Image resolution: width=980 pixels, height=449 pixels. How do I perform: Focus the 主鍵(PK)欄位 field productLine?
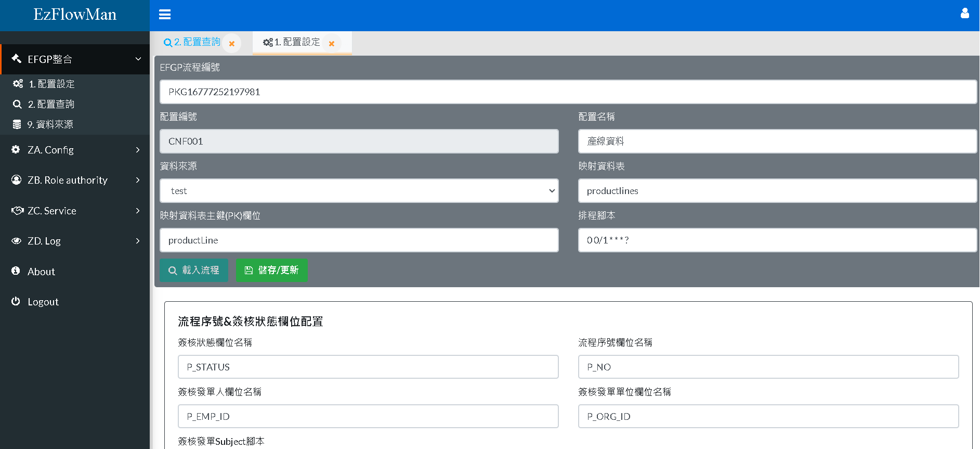pos(359,240)
